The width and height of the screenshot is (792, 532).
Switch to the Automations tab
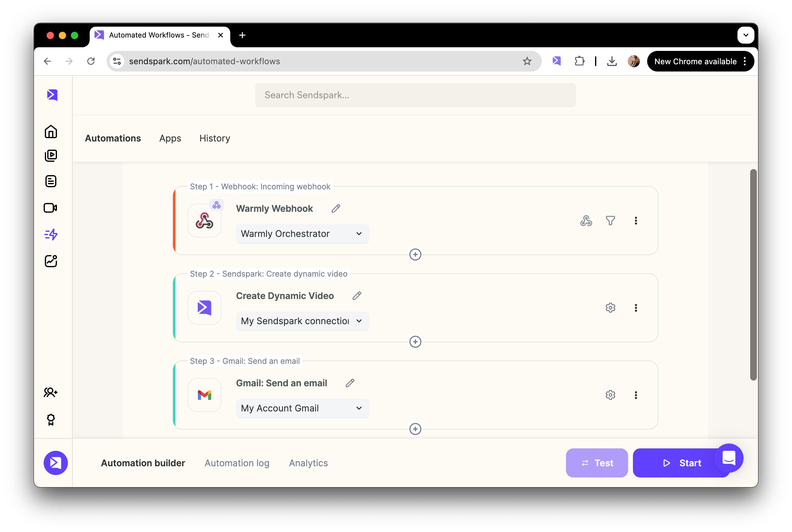pos(113,138)
